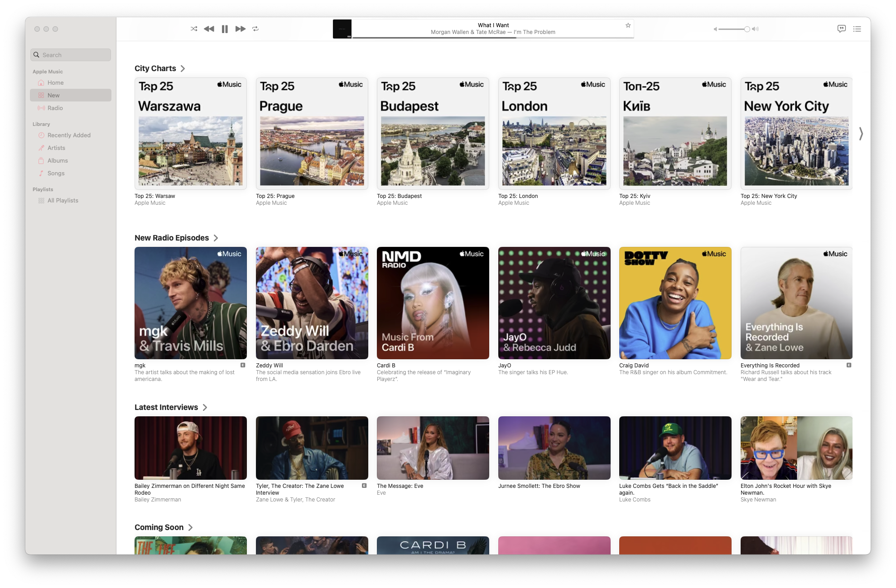Open Top 25 Budapest chart cover
The width and height of the screenshot is (896, 588).
tap(433, 134)
